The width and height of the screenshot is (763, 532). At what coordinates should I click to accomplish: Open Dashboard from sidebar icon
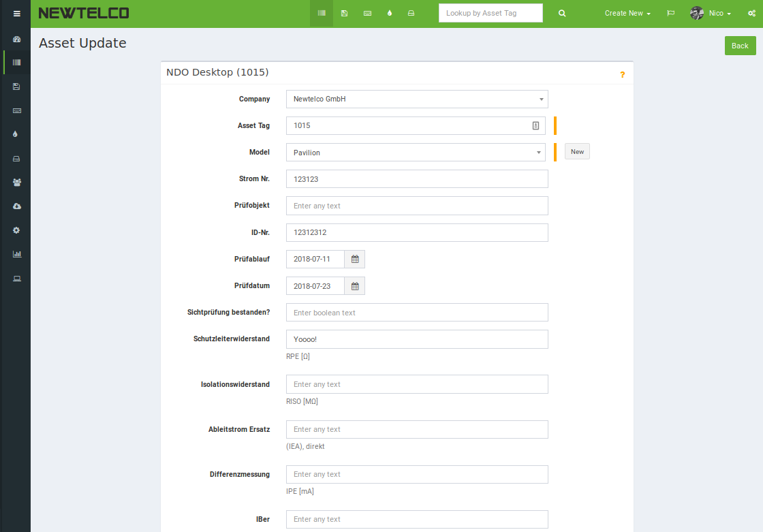tap(16, 39)
